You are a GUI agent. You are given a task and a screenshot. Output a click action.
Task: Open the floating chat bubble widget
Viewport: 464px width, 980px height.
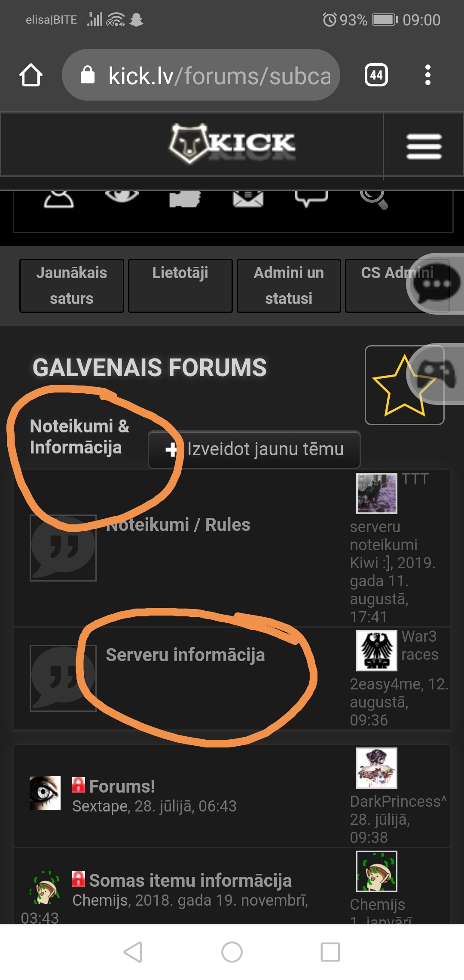pos(435,284)
